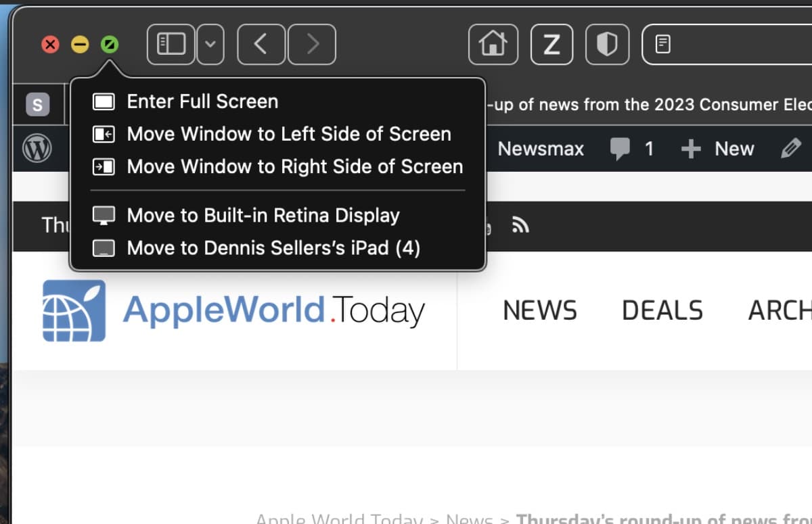Open the NEWS navigation menu
Image resolution: width=812 pixels, height=524 pixels.
(x=540, y=310)
